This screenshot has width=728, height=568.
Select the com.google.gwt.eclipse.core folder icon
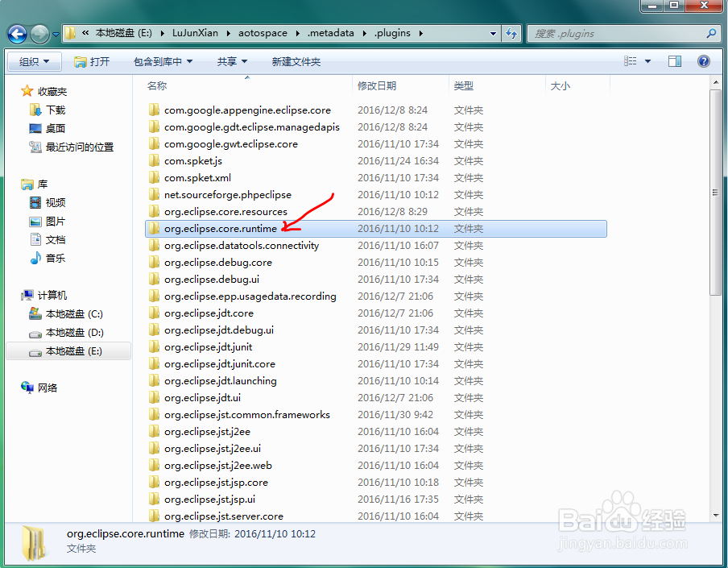click(154, 144)
